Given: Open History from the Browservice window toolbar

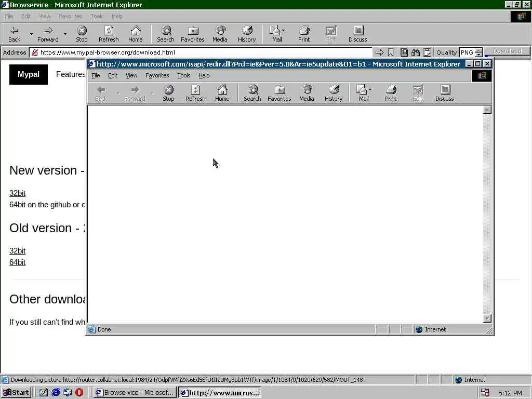Looking at the screenshot, I should (x=247, y=34).
